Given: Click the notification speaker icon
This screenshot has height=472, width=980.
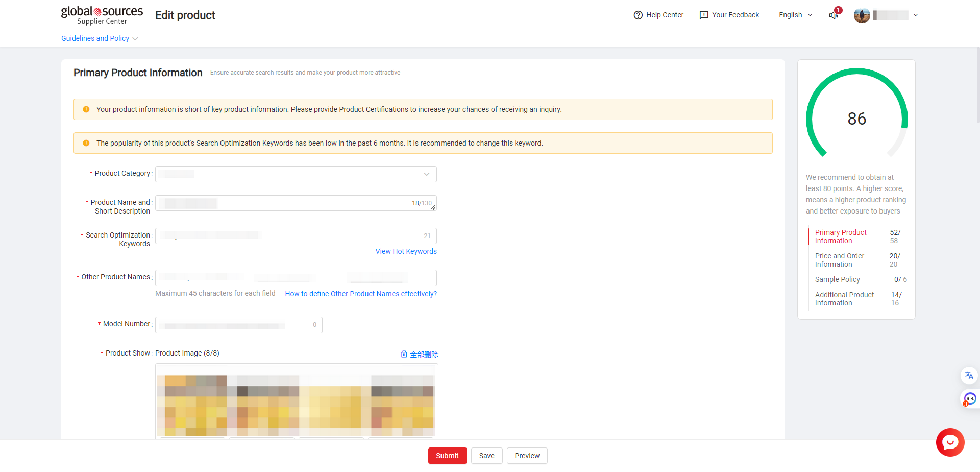Looking at the screenshot, I should click(834, 15).
